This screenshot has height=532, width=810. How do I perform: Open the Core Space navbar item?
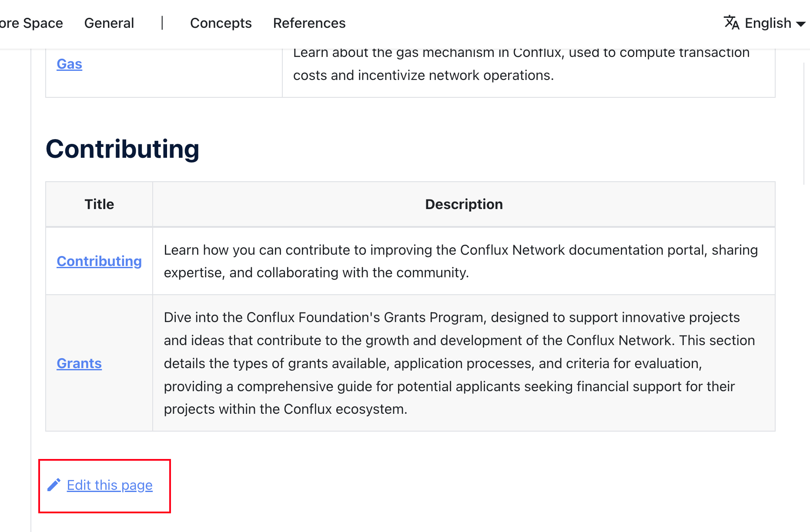(x=31, y=23)
